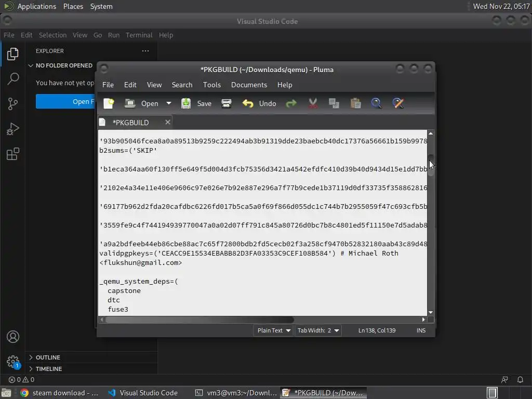Open the VS Code Search view icon
The height and width of the screenshot is (399, 532).
tap(12, 79)
